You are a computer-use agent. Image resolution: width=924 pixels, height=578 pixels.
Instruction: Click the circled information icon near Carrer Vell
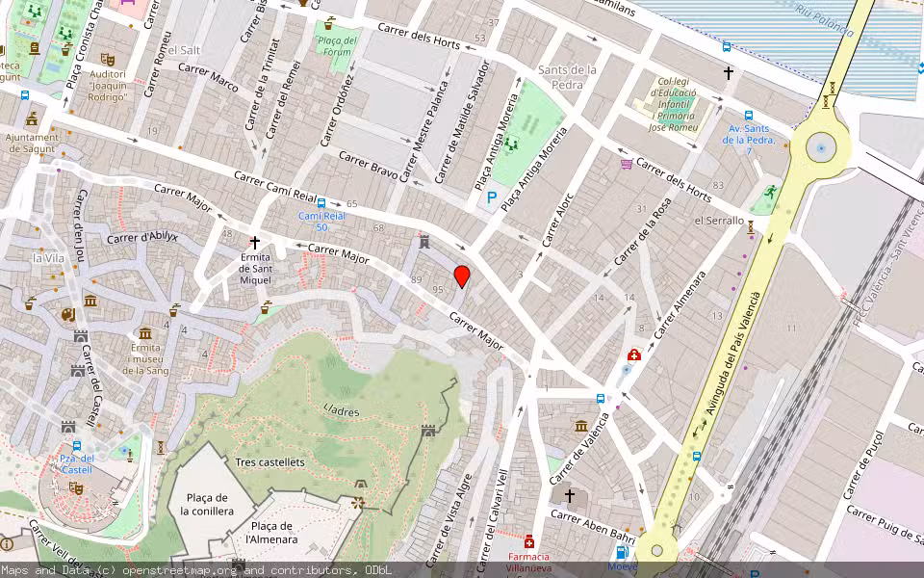(6, 544)
